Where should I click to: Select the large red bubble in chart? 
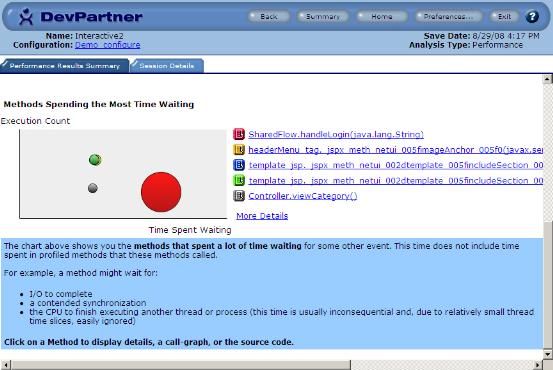click(161, 192)
